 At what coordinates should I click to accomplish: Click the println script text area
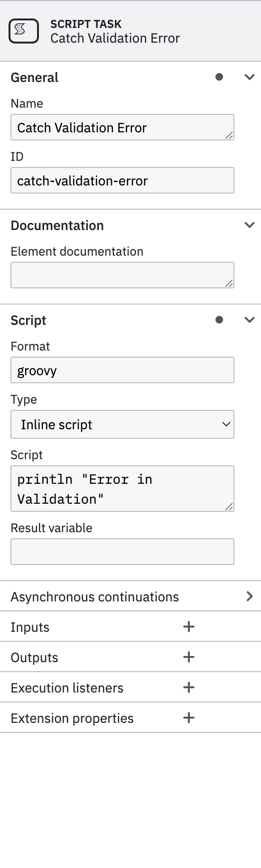pos(122,489)
